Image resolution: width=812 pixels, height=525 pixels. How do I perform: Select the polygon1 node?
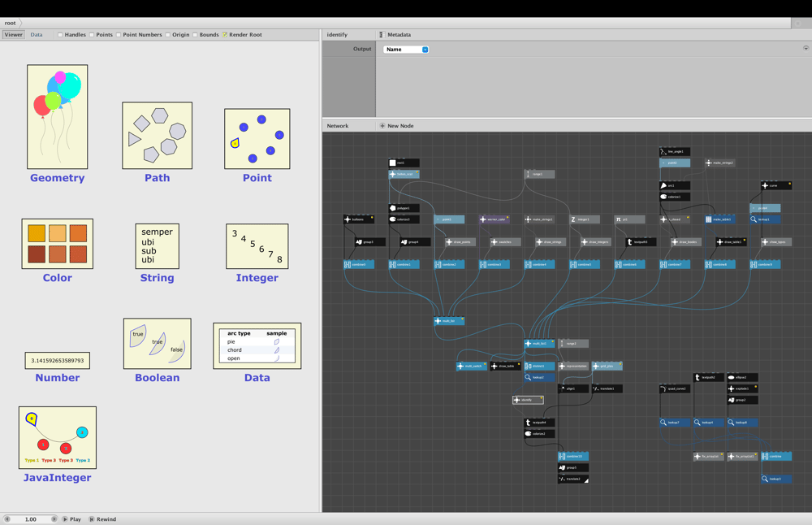pos(404,208)
